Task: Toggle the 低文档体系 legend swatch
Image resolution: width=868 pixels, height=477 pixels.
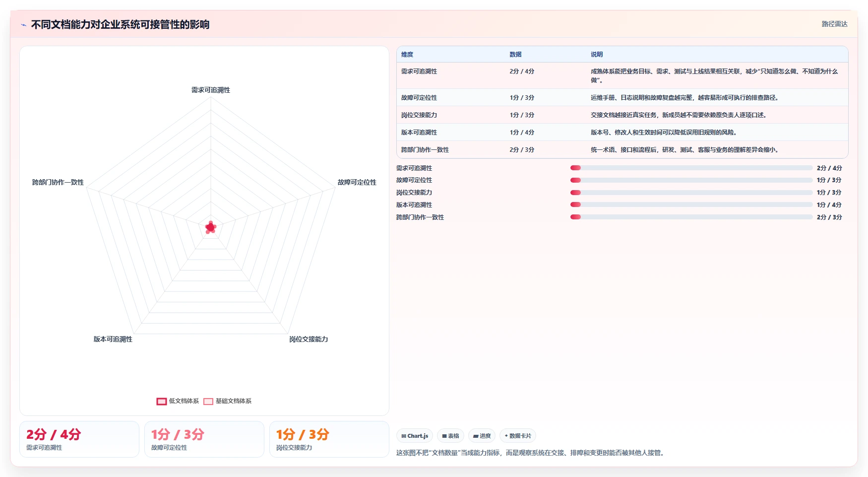Action: click(161, 401)
